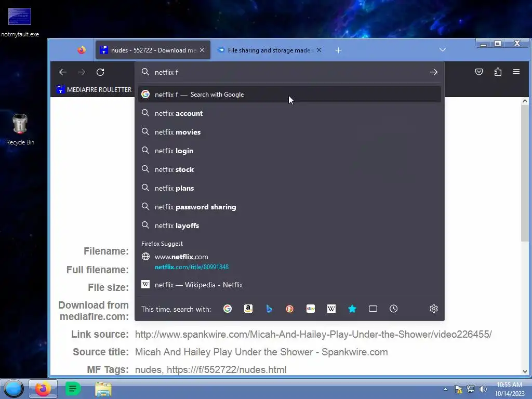Choose netflix account suggestion
The image size is (532, 399).
pos(289,113)
